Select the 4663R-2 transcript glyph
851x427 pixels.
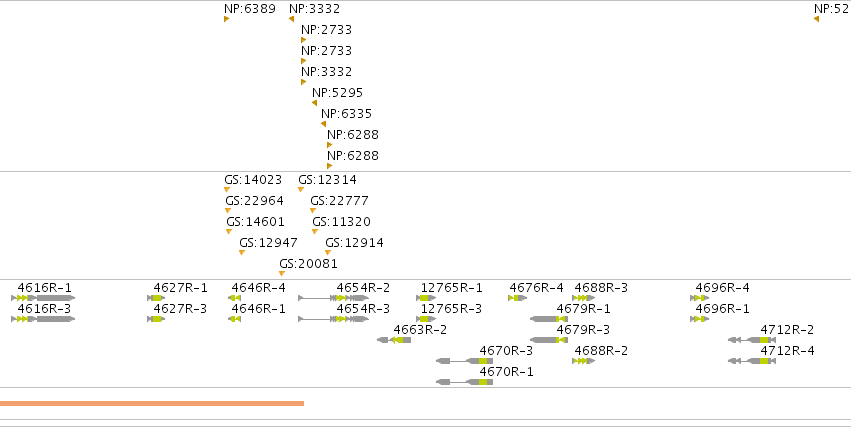(394, 340)
